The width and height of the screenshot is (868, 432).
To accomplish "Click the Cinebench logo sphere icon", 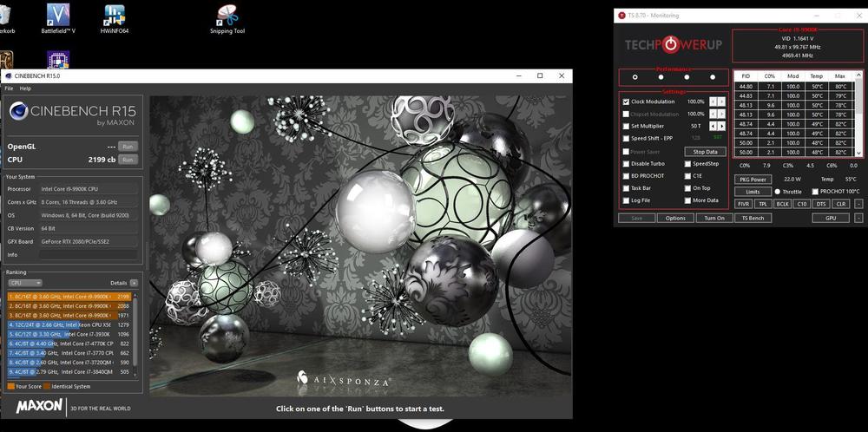I will pos(18,112).
